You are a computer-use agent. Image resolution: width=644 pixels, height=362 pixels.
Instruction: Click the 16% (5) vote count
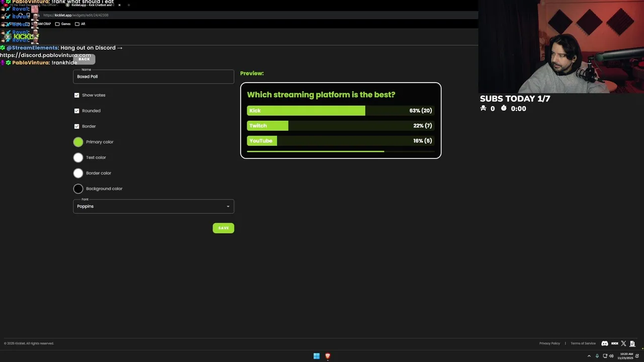(x=423, y=141)
